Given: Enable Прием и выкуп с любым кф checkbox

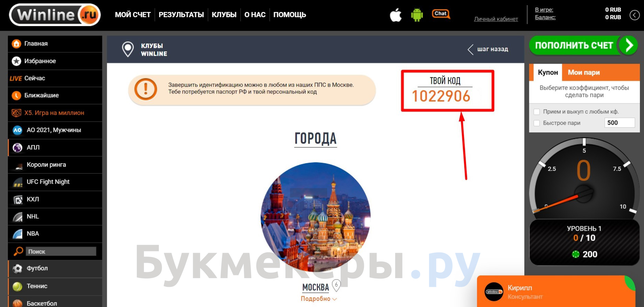Looking at the screenshot, I should click(x=536, y=112).
